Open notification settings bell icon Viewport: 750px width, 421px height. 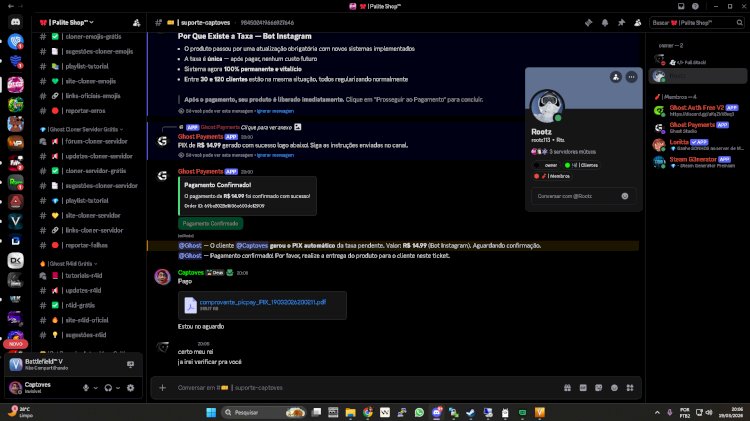pyautogui.click(x=605, y=22)
